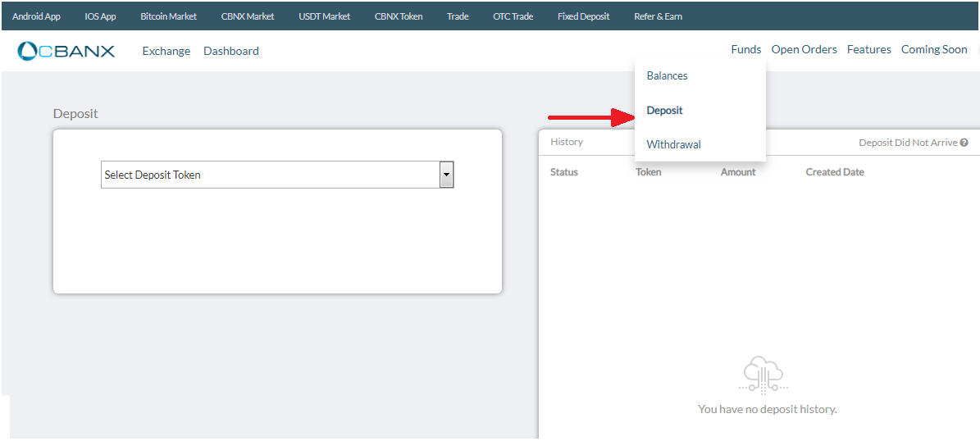Open the Exchange page
Viewport: 980px width, 441px height.
tap(166, 51)
